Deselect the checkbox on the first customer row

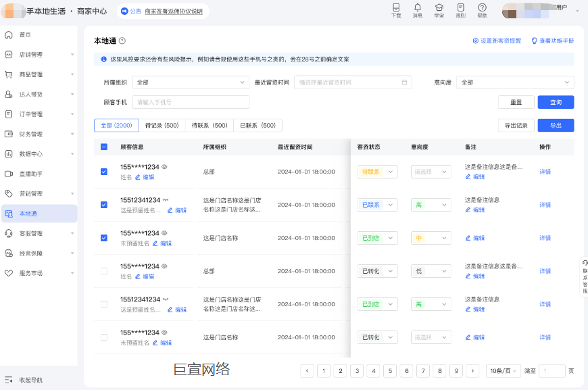click(103, 172)
